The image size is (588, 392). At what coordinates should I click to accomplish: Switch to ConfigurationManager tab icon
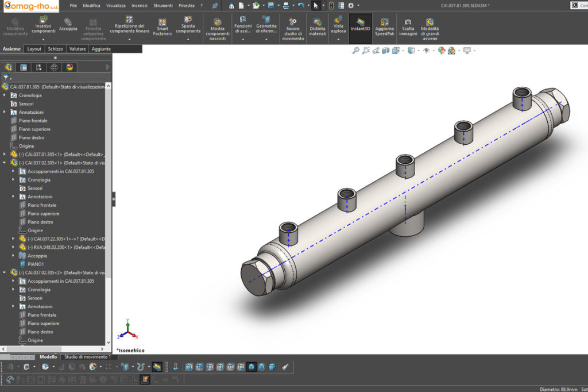pyautogui.click(x=38, y=67)
